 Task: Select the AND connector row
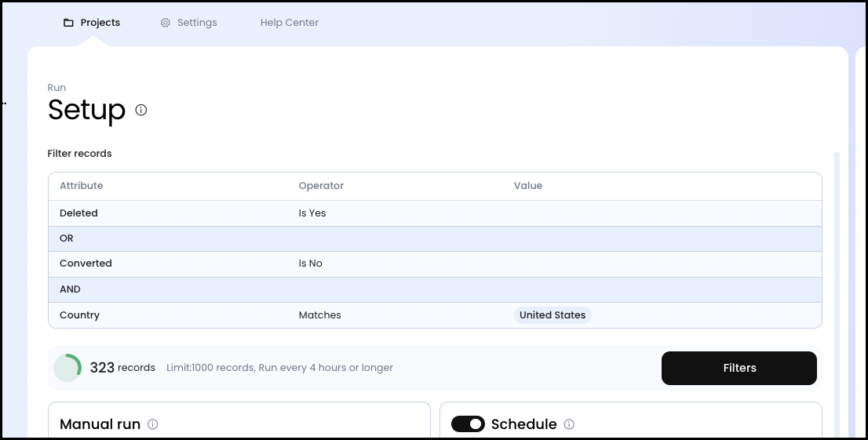[x=435, y=289]
